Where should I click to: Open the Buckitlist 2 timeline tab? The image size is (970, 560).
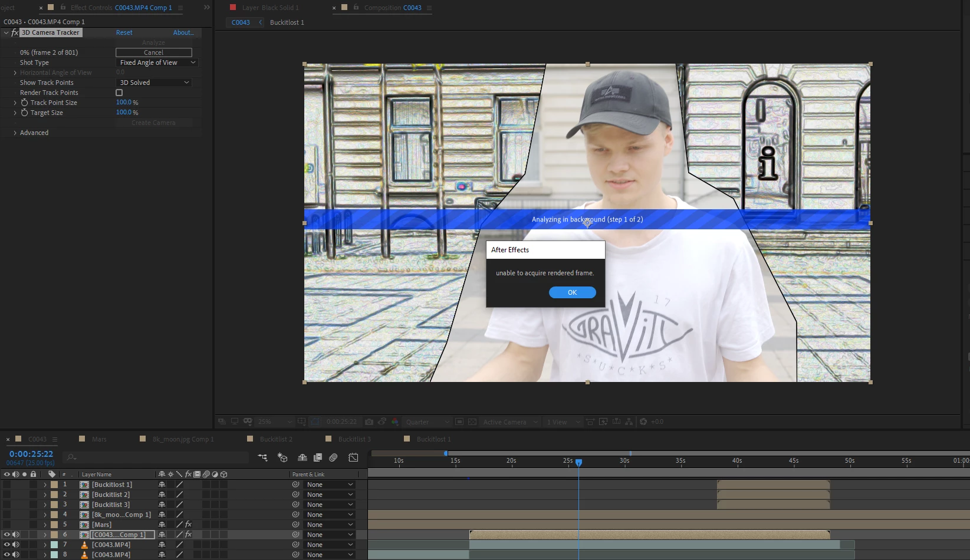click(x=276, y=439)
